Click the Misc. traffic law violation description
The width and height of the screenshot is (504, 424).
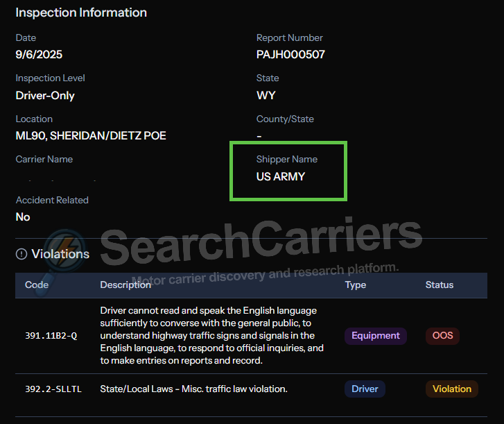pos(193,389)
